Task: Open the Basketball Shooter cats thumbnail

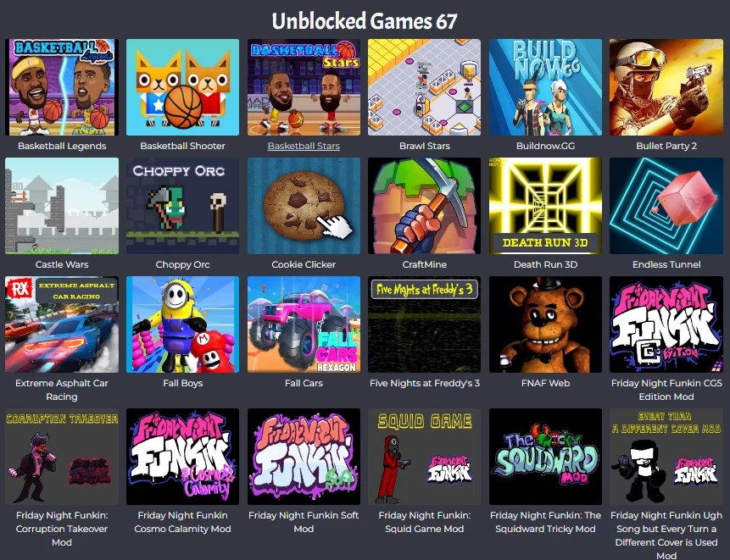Action: click(x=182, y=87)
